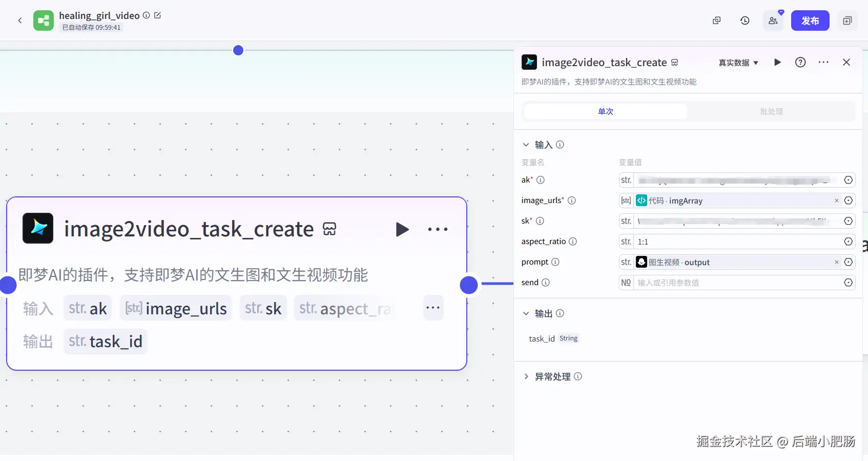
Task: Click the plugin store icon on canvas node title
Action: [329, 229]
